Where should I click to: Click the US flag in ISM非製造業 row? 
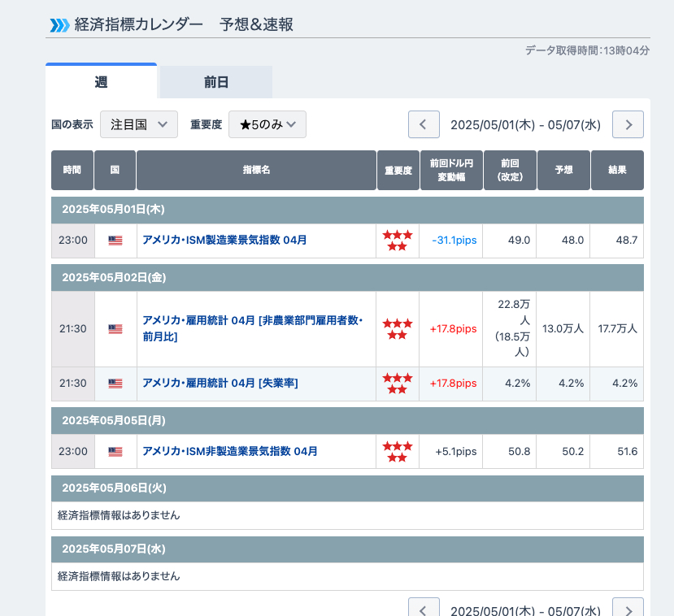(115, 452)
